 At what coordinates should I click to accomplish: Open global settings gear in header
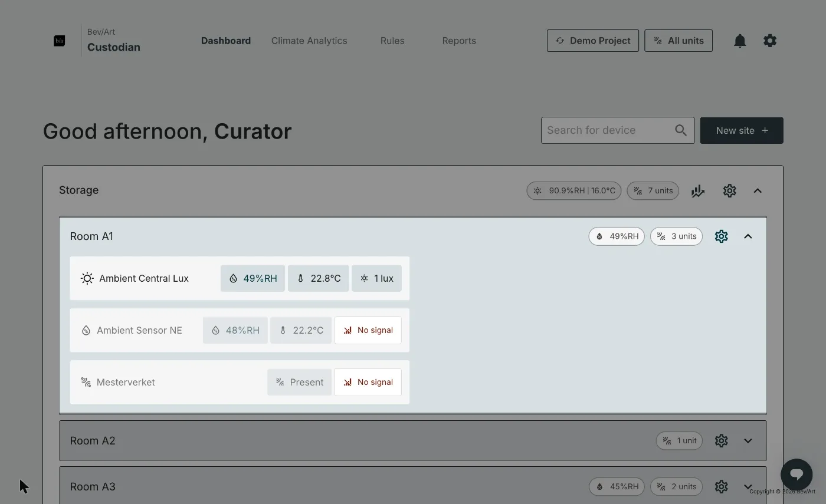click(770, 41)
